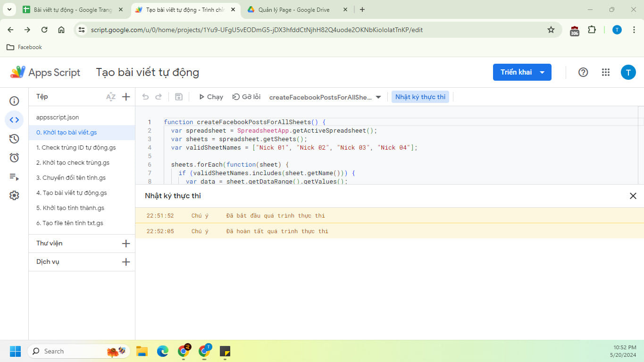This screenshot has height=362, width=644.
Task: Run the script with Chạy button
Action: point(211,97)
